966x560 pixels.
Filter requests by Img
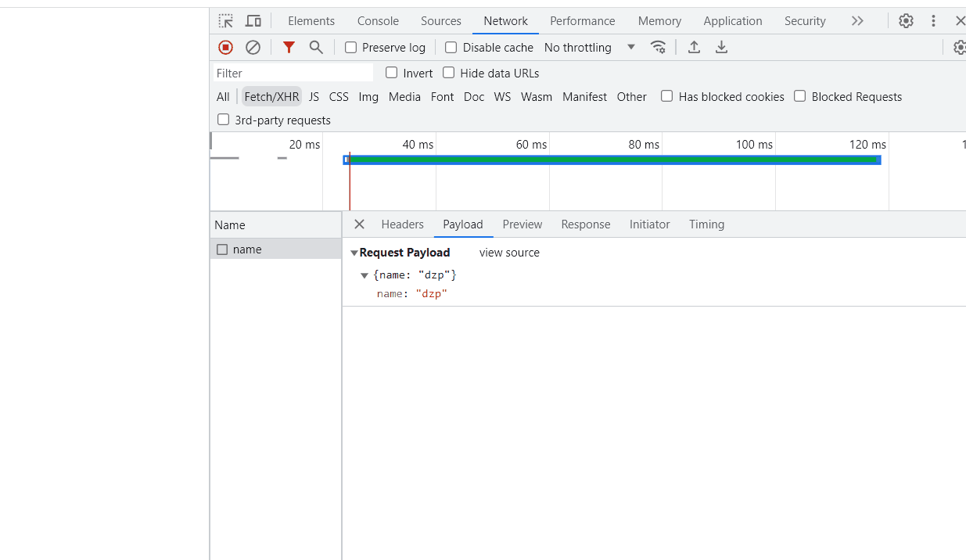368,97
